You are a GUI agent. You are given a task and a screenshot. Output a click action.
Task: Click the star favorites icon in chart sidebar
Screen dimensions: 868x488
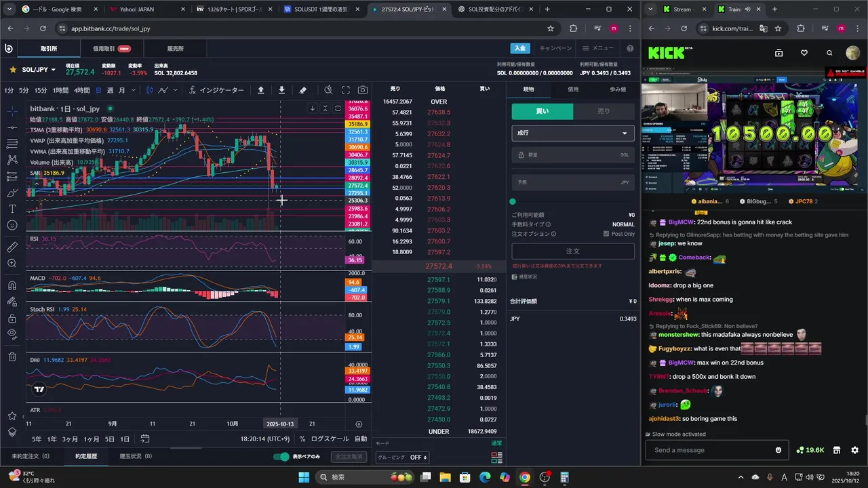point(12,415)
